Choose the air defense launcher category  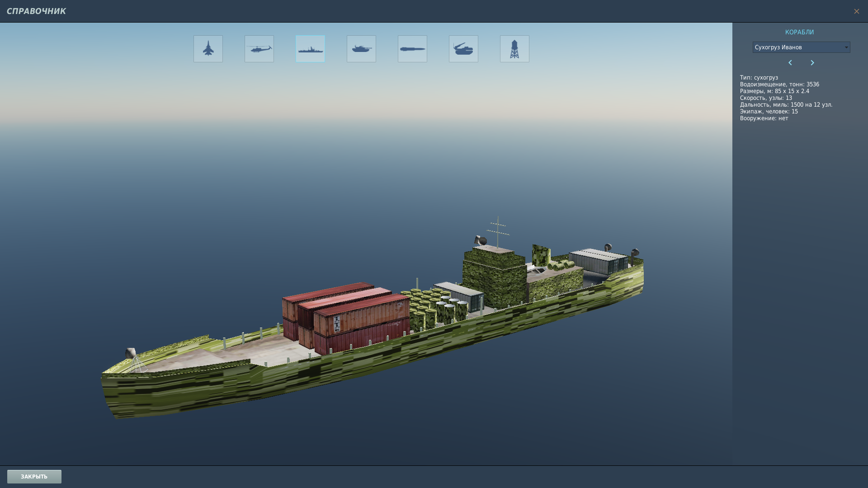click(x=463, y=49)
